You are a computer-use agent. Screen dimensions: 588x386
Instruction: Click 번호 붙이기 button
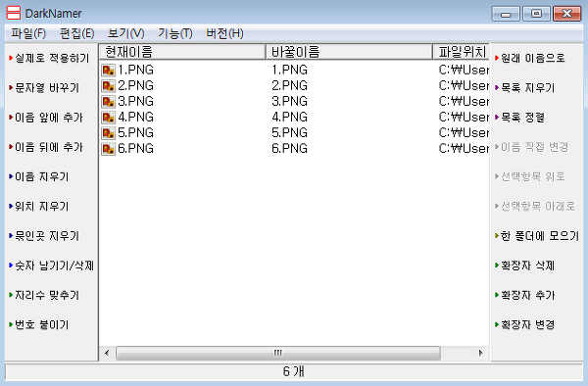[x=39, y=324]
